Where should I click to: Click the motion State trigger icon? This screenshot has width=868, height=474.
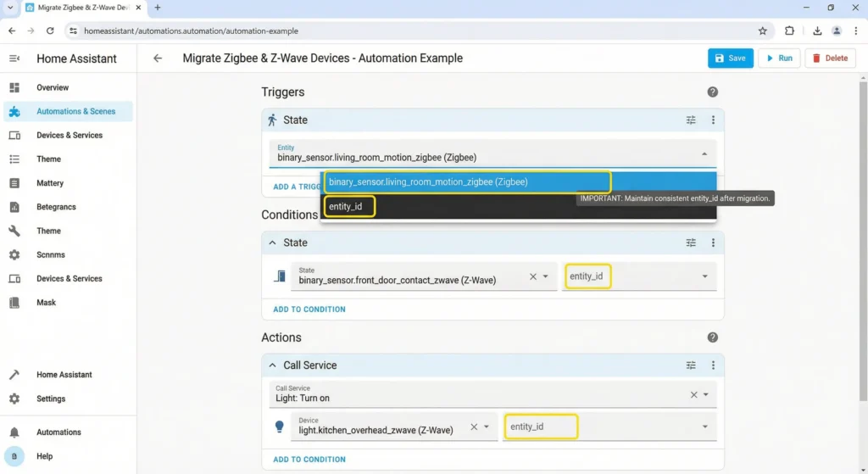(x=272, y=120)
